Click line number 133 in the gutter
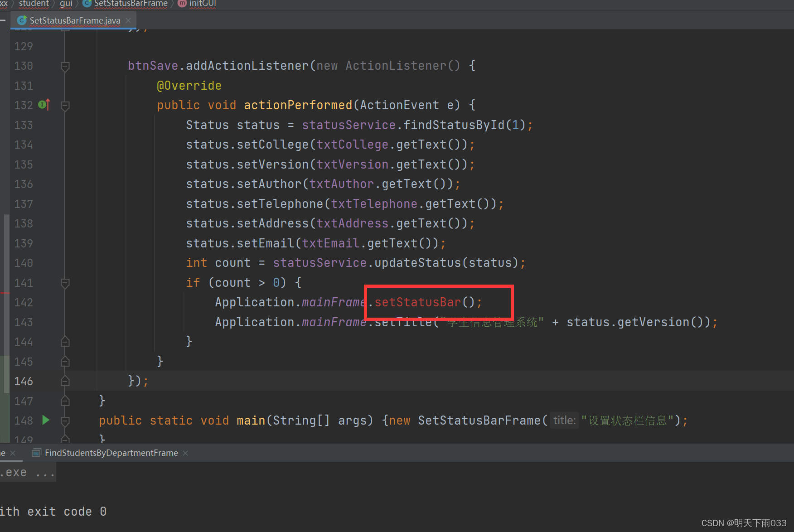 (24, 125)
